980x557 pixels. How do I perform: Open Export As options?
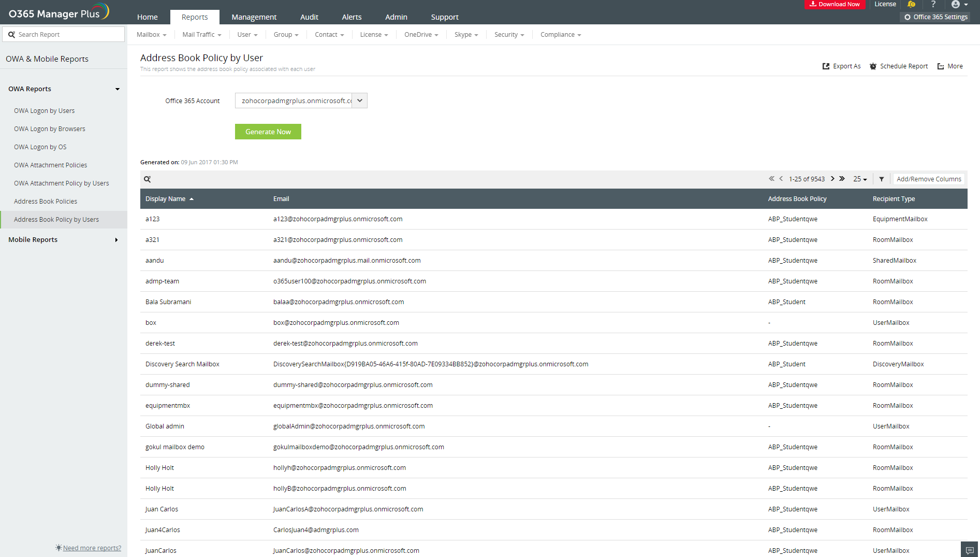click(841, 66)
